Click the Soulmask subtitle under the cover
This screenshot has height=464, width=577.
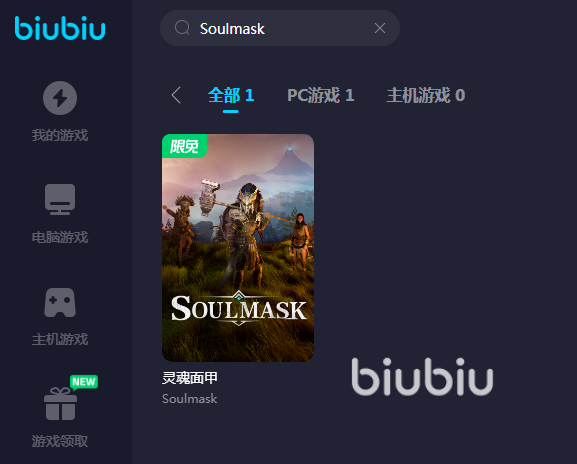coord(190,399)
